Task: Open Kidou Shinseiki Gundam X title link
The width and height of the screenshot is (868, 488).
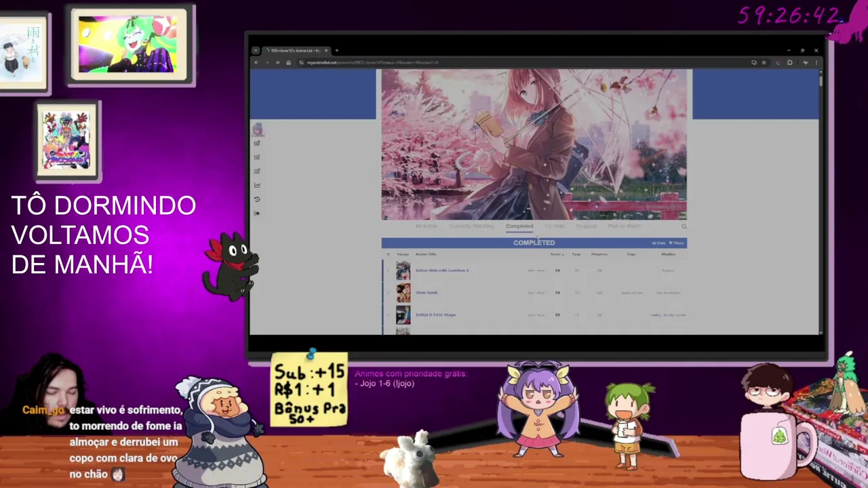Action: [x=442, y=270]
